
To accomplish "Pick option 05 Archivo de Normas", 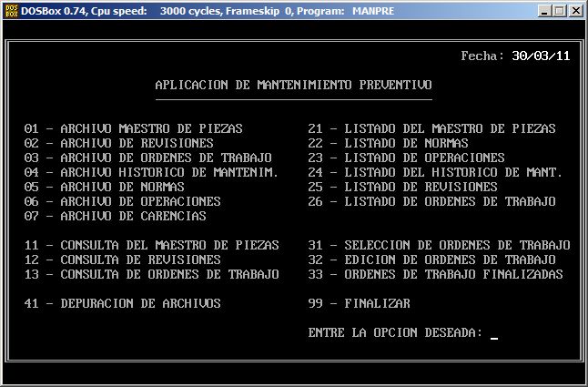I will tap(107, 188).
